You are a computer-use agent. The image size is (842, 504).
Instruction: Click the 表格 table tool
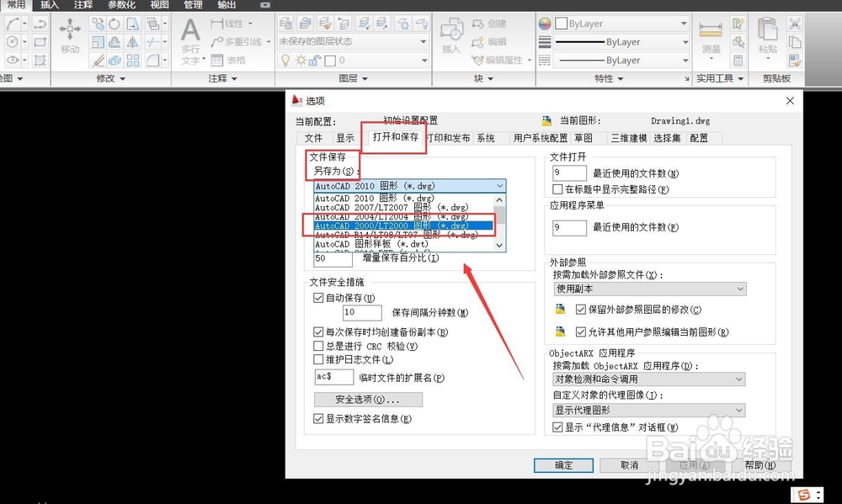[228, 60]
